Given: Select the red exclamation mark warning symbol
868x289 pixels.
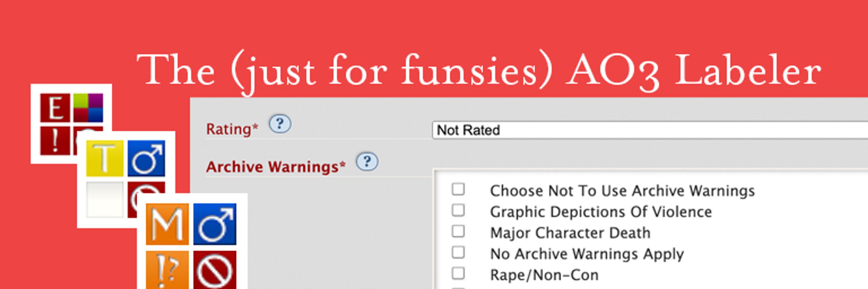Looking at the screenshot, I should coord(55,141).
